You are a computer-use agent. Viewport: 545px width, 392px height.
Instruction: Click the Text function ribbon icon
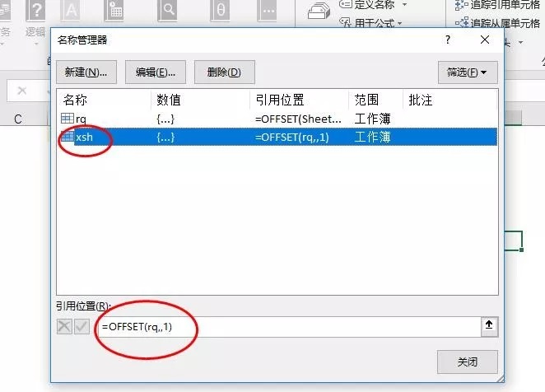[72, 11]
